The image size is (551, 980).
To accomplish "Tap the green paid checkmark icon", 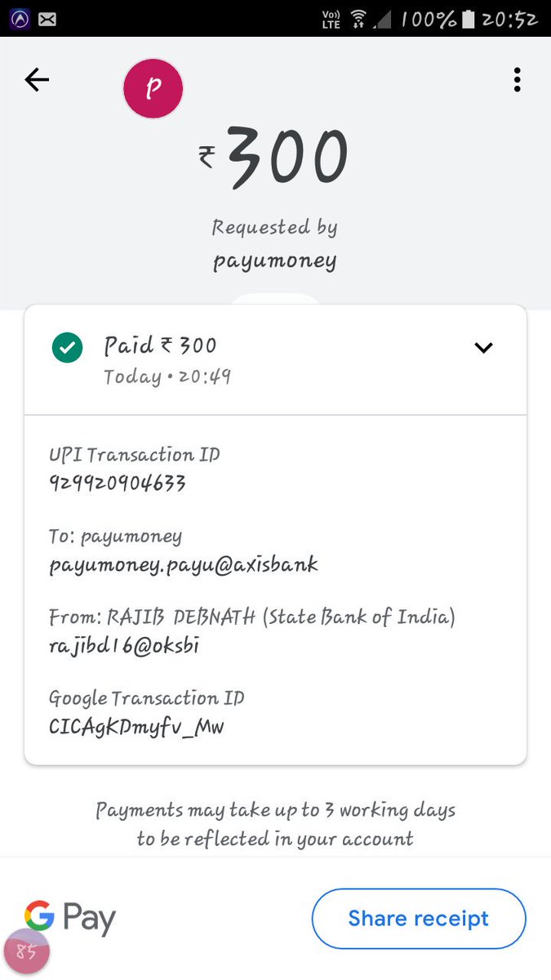I will (x=67, y=349).
